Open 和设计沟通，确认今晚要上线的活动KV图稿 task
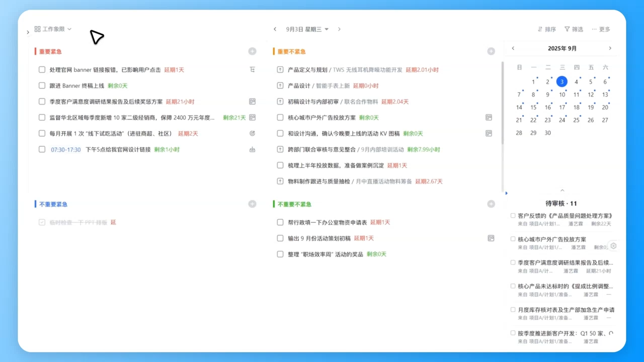Viewport: 644px width, 362px height. (x=344, y=134)
